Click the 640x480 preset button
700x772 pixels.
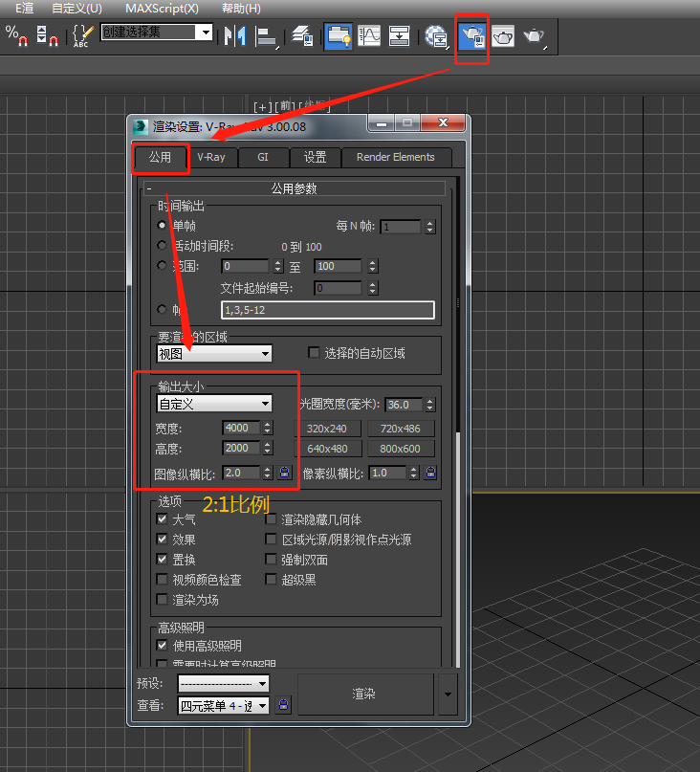(327, 449)
